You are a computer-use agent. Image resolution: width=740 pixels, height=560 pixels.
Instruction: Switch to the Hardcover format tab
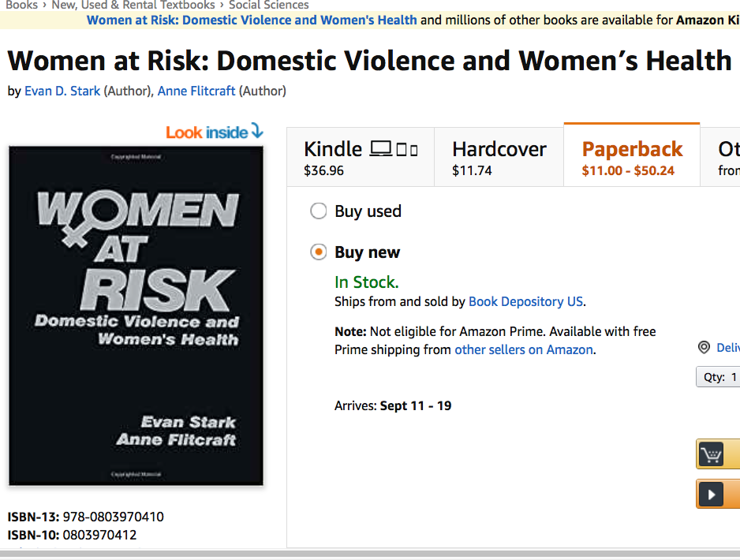coord(499,157)
